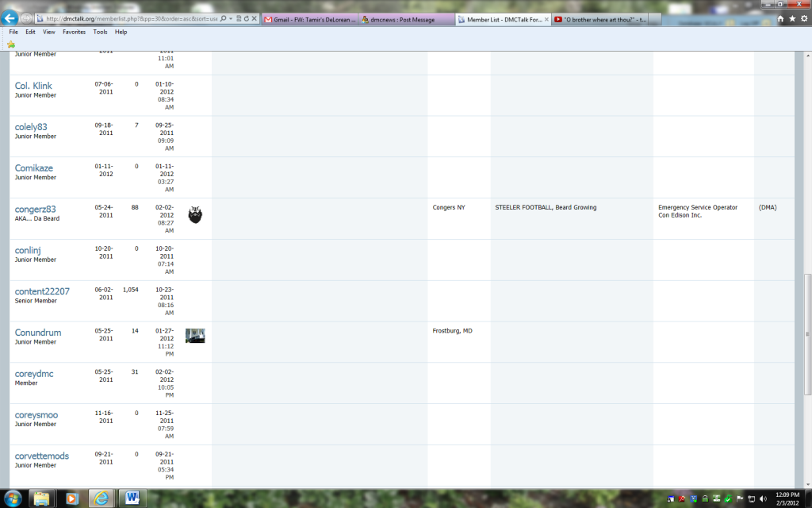Click the dmctalk.org URL address field
Image resolution: width=812 pixels, height=508 pixels.
131,19
